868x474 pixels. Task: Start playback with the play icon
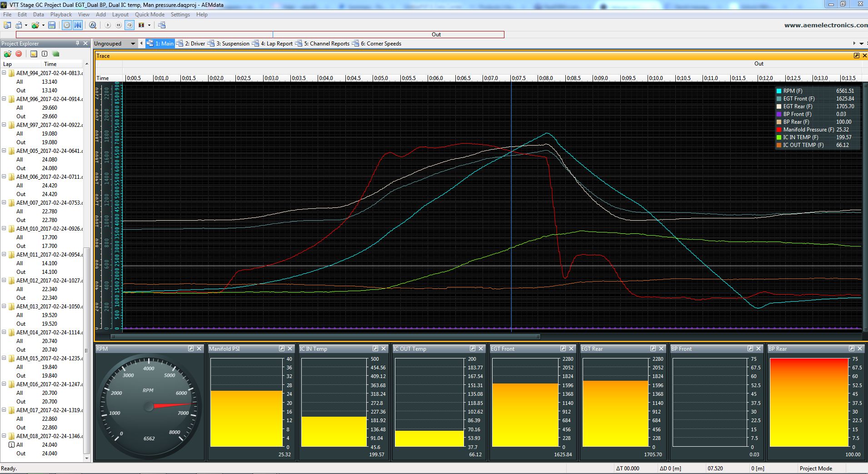[108, 25]
